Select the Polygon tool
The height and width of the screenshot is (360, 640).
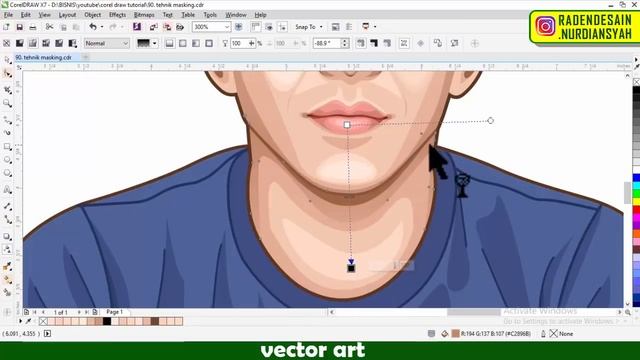(x=7, y=173)
